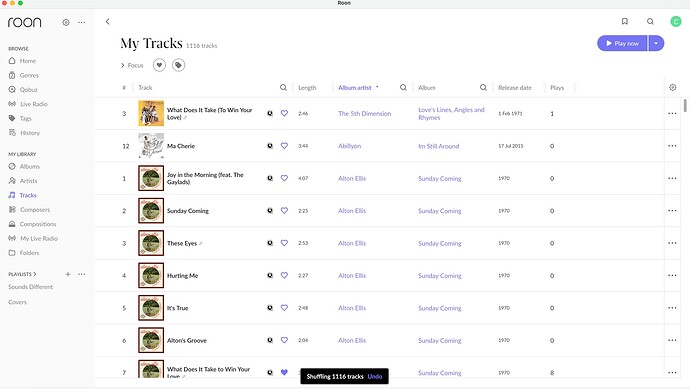Undo the shuffling of 1116 tracks
This screenshot has height=389, width=690.
click(x=375, y=377)
